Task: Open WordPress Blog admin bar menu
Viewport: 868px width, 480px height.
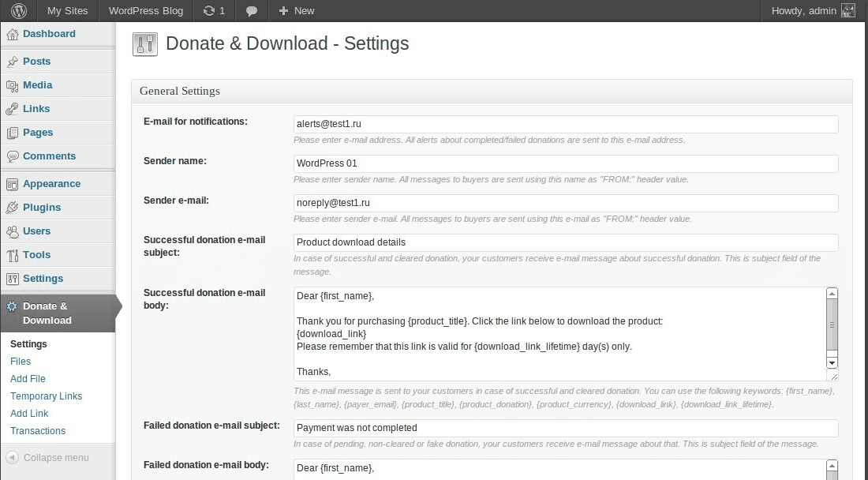Action: click(146, 10)
